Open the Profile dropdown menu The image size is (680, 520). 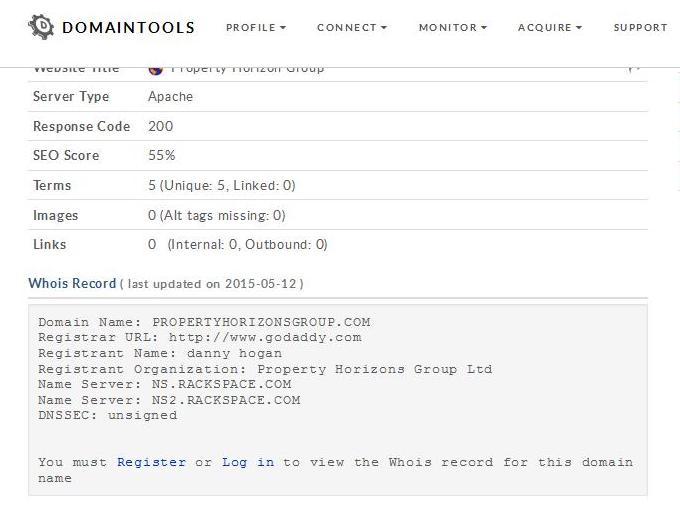coord(256,27)
